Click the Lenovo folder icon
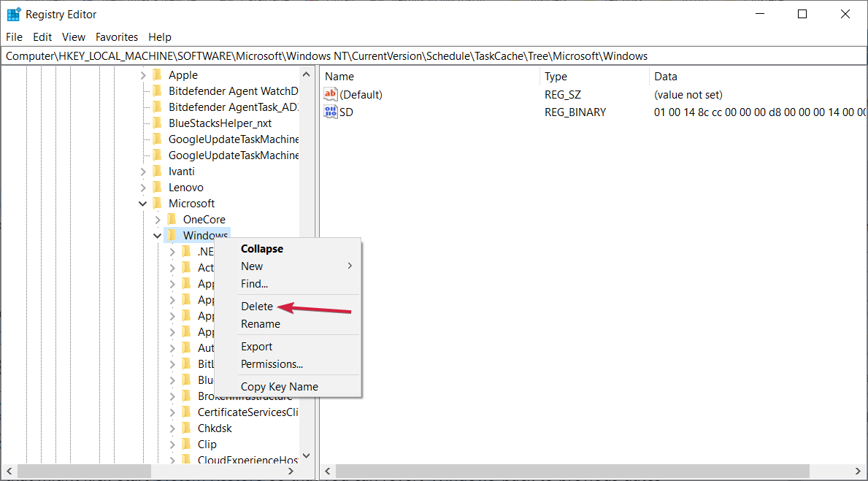 click(157, 187)
